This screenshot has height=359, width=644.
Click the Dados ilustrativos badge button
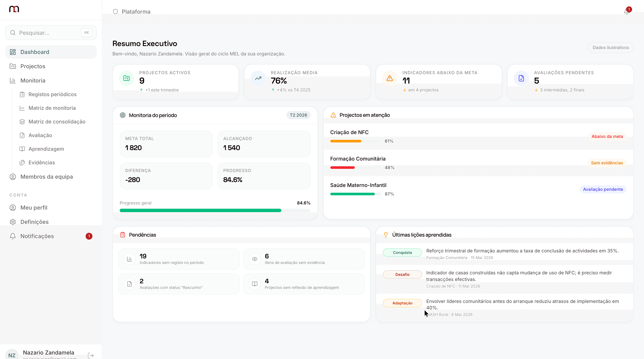tap(611, 48)
